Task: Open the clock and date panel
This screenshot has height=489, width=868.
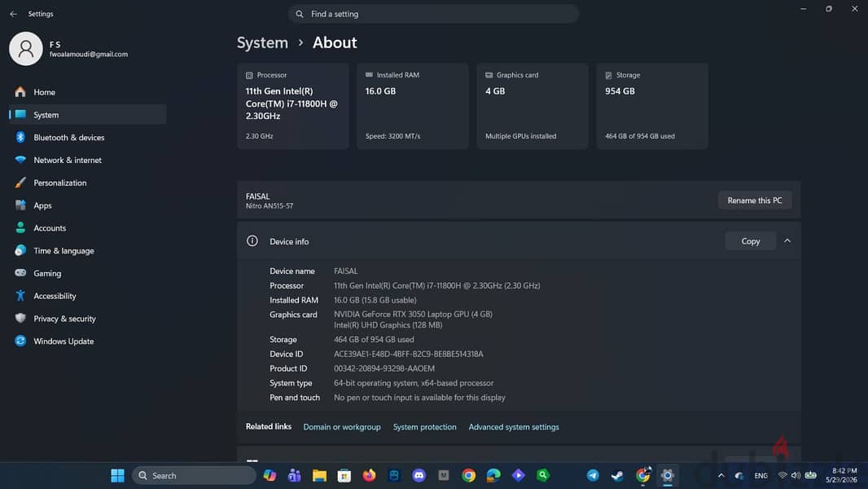Action: tap(841, 476)
